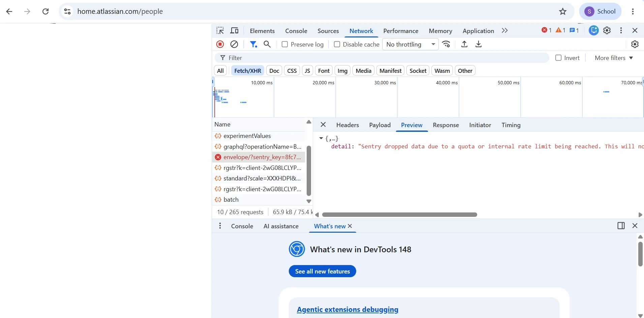644x318 pixels.
Task: Open the drawer three-dot menu
Action: click(x=220, y=226)
